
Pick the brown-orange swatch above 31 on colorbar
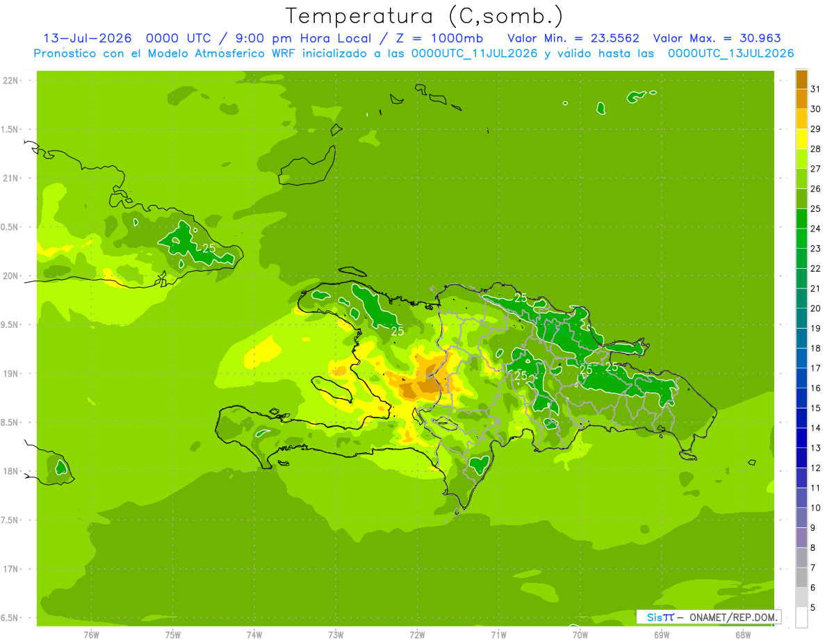[801, 79]
